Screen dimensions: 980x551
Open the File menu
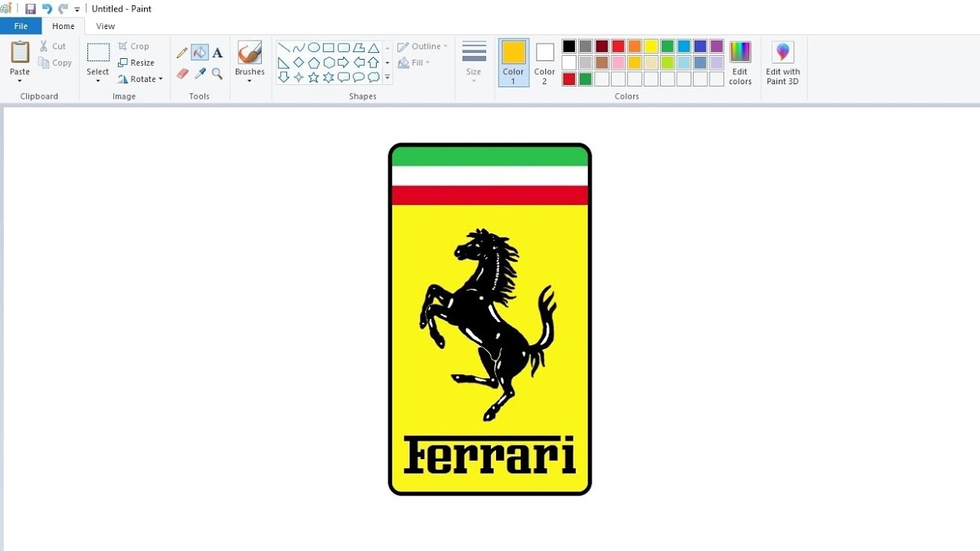click(x=21, y=26)
